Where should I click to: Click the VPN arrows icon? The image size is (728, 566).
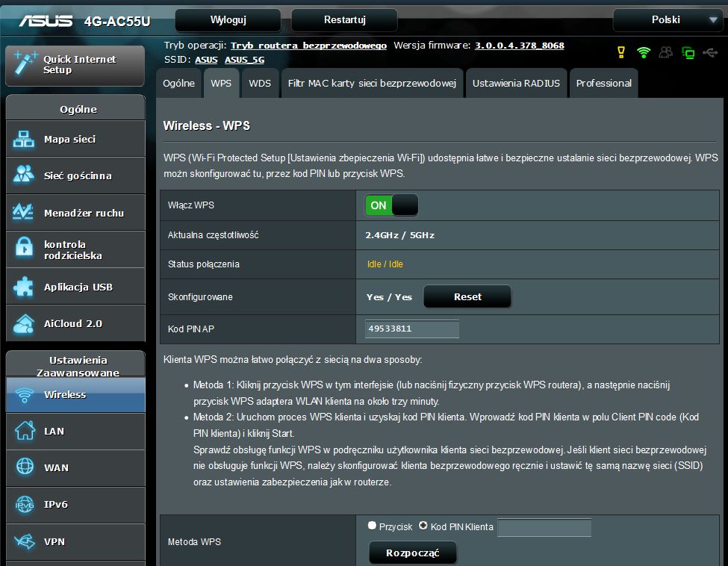[x=25, y=541]
